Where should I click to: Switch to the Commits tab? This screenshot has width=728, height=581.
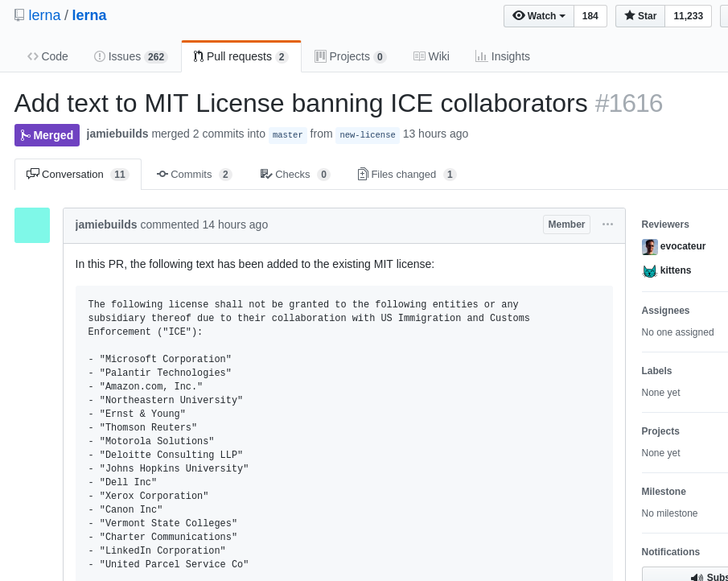pyautogui.click(x=194, y=174)
